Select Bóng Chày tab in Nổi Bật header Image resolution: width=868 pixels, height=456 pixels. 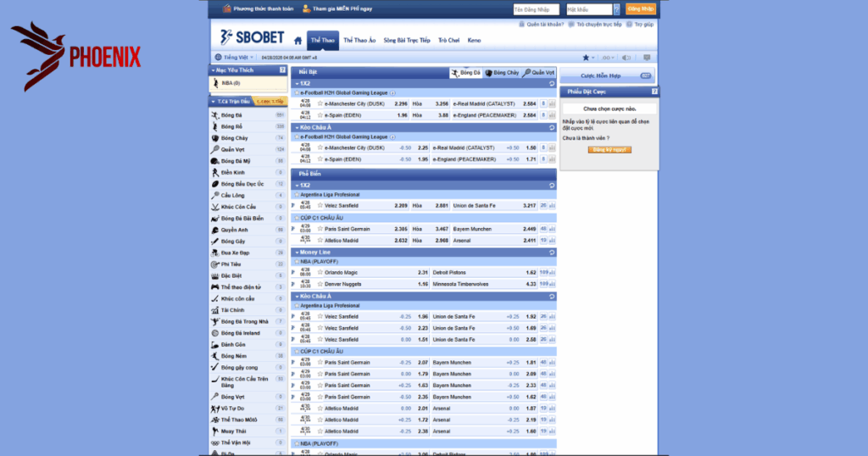tap(503, 73)
